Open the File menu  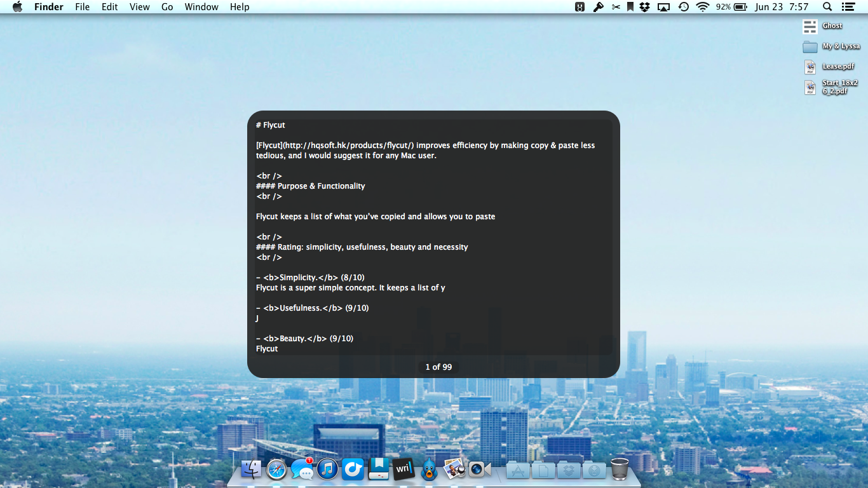(83, 7)
